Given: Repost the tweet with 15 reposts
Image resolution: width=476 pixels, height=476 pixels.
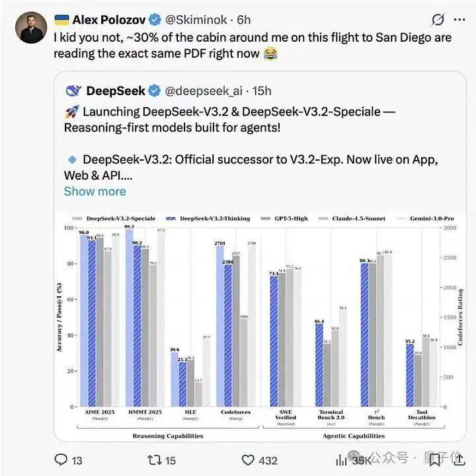Looking at the screenshot, I should (154, 459).
